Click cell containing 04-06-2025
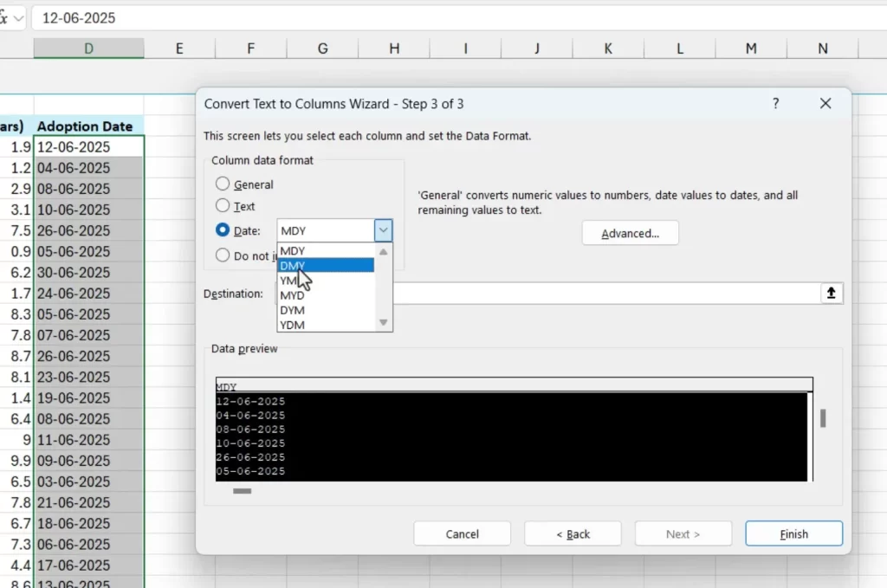This screenshot has height=588, width=887. (89, 168)
